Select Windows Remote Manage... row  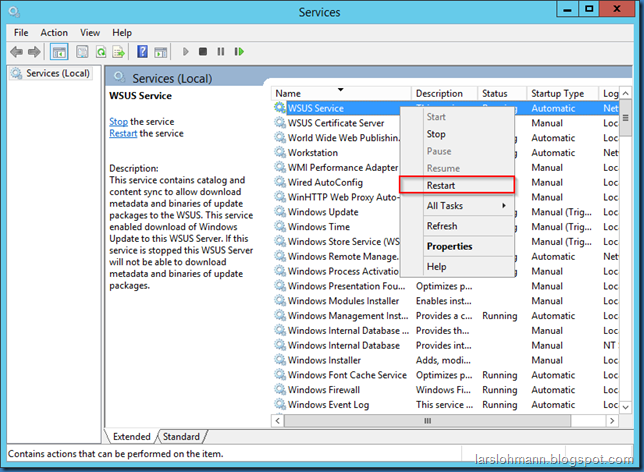point(446,256)
